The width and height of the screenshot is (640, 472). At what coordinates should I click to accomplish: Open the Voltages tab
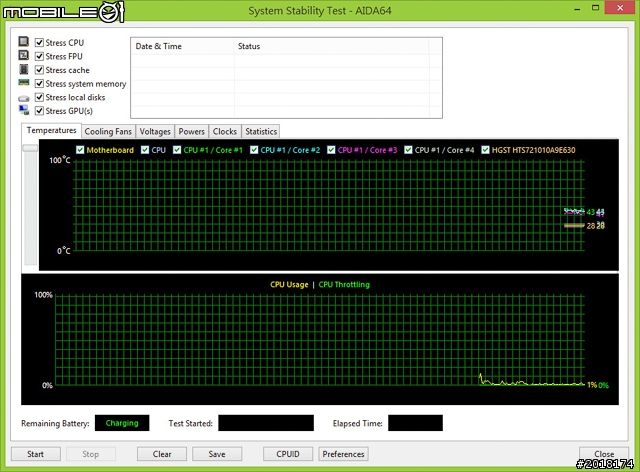(155, 131)
